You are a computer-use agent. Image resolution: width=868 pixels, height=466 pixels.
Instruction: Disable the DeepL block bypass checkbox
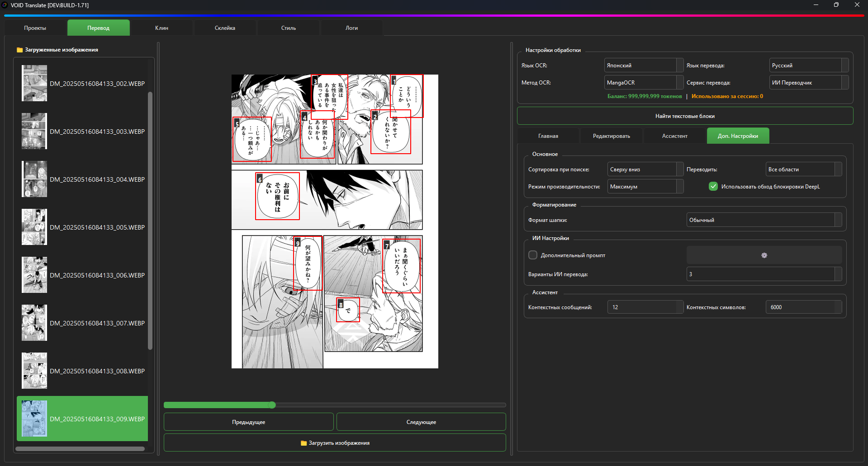point(713,187)
